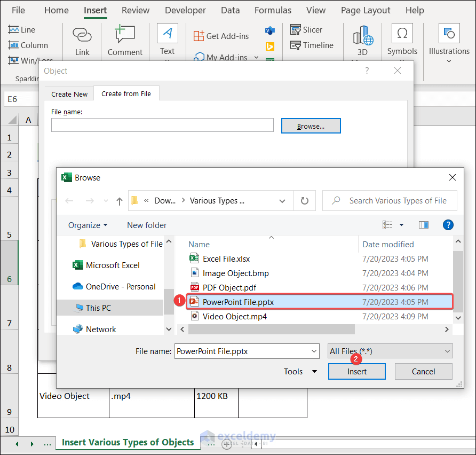The height and width of the screenshot is (455, 476).
Task: Expand the File name combo box
Action: tap(314, 351)
